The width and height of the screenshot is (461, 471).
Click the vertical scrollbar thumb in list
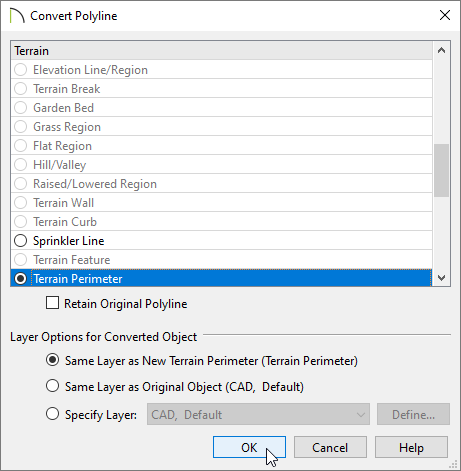pyautogui.click(x=441, y=170)
